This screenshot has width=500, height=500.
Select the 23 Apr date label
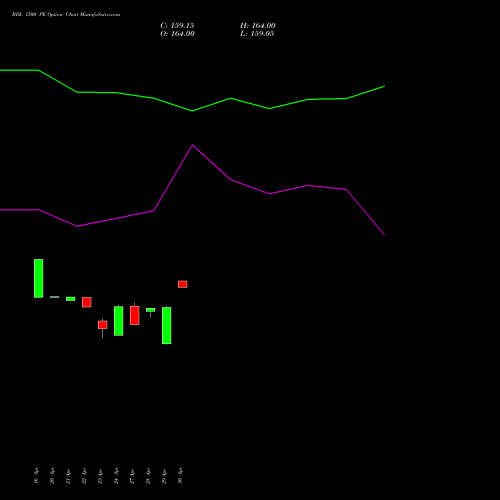[x=100, y=476]
